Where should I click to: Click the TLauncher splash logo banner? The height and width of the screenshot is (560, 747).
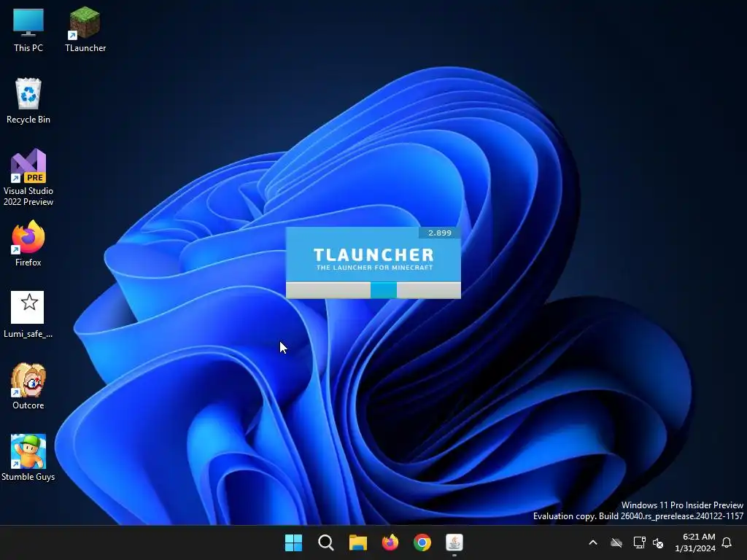[x=373, y=254]
